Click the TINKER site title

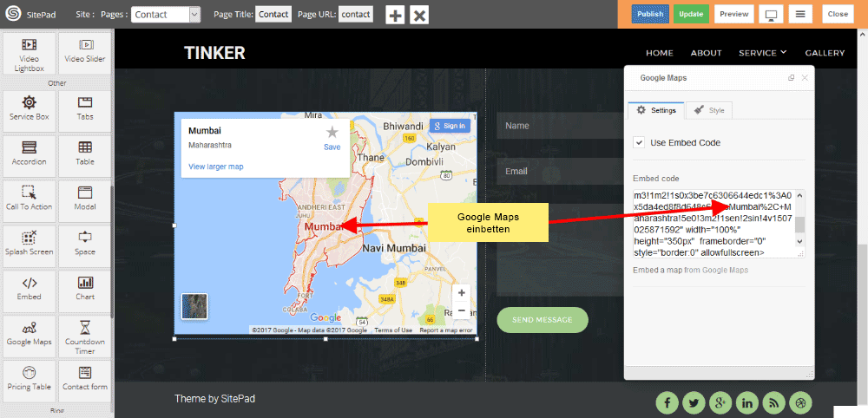(x=214, y=53)
